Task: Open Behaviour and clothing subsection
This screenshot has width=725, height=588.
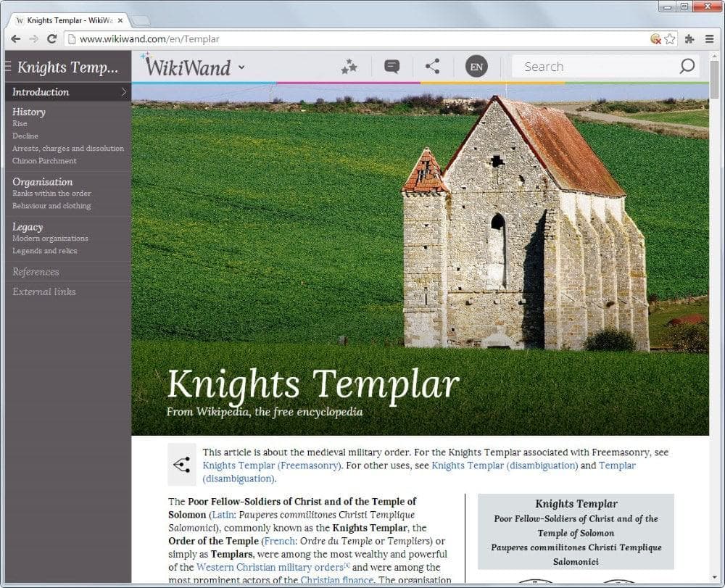Action: 51,206
